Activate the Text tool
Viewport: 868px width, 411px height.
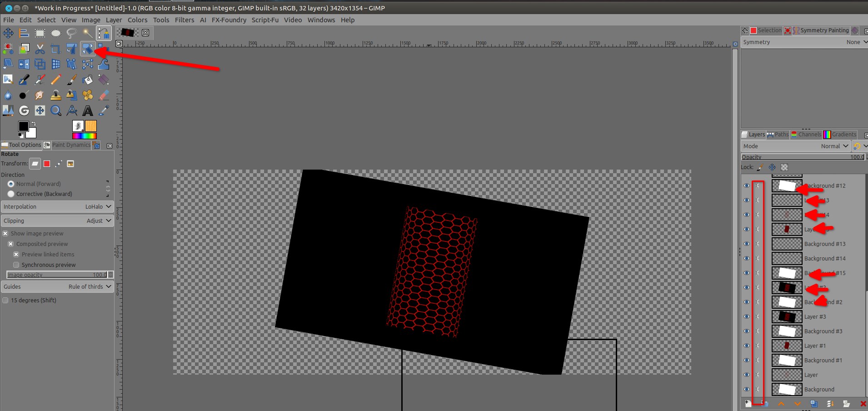pos(88,110)
